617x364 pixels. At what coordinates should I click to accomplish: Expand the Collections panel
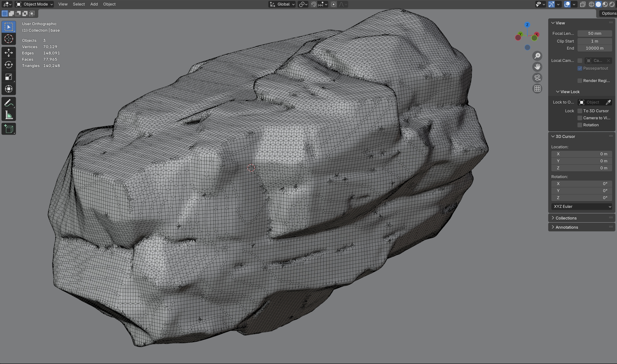pyautogui.click(x=566, y=218)
